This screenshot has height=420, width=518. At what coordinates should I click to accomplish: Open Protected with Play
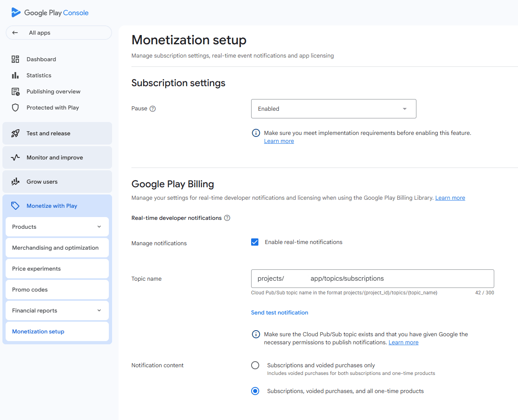pos(53,108)
